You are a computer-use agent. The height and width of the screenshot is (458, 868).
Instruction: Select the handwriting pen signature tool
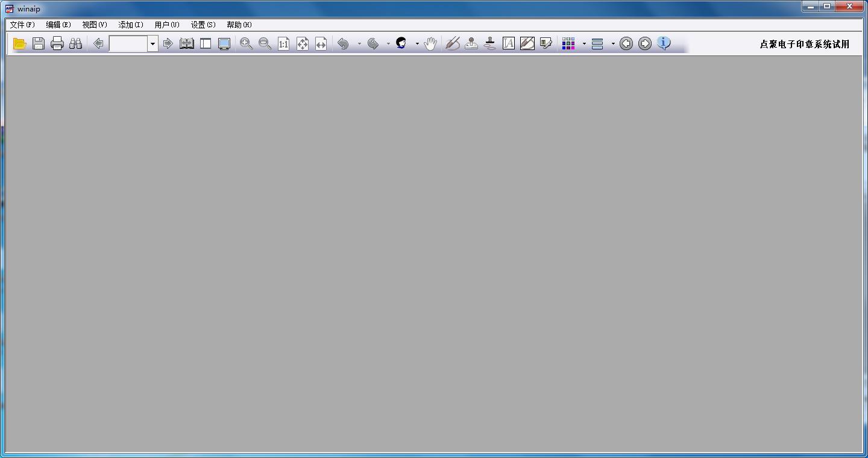click(453, 43)
